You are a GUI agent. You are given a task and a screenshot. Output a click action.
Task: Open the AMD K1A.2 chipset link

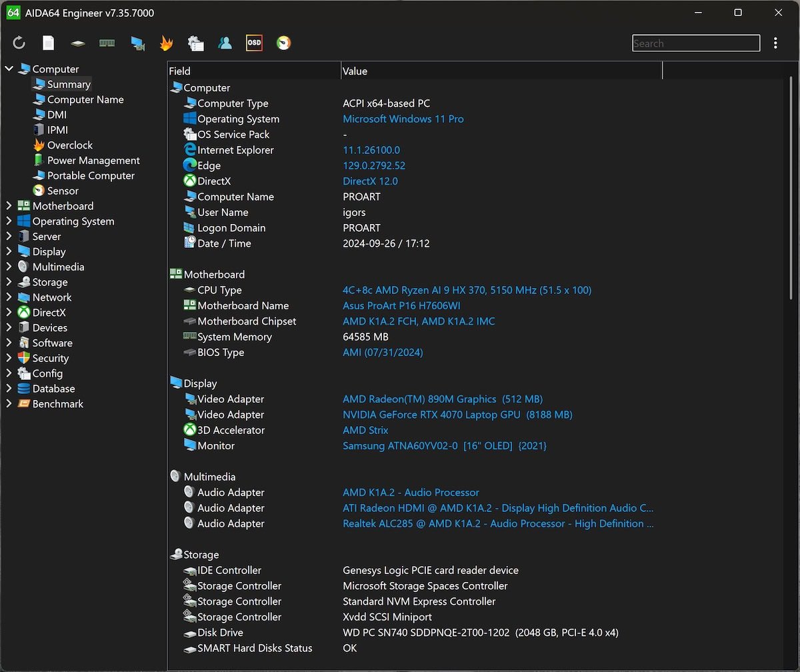tap(419, 321)
